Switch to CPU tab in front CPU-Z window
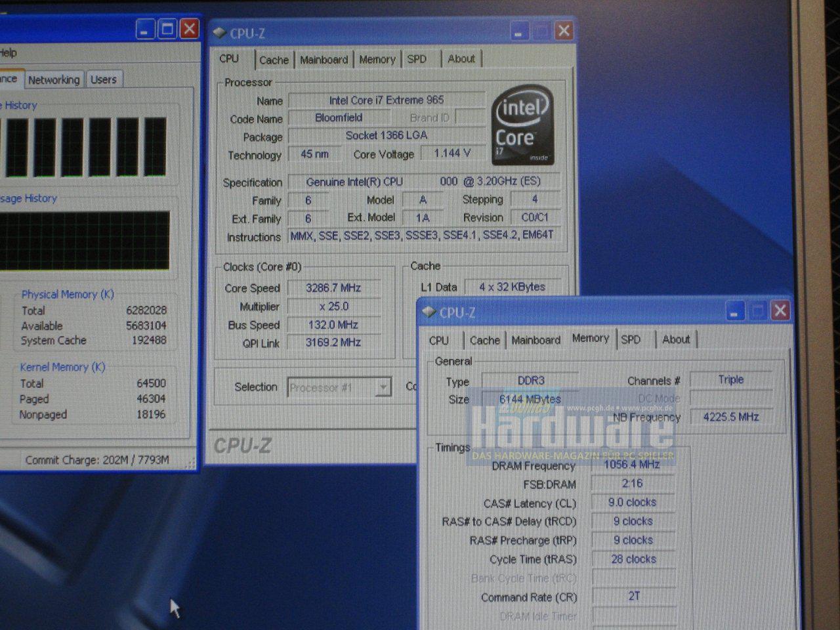 click(x=439, y=340)
